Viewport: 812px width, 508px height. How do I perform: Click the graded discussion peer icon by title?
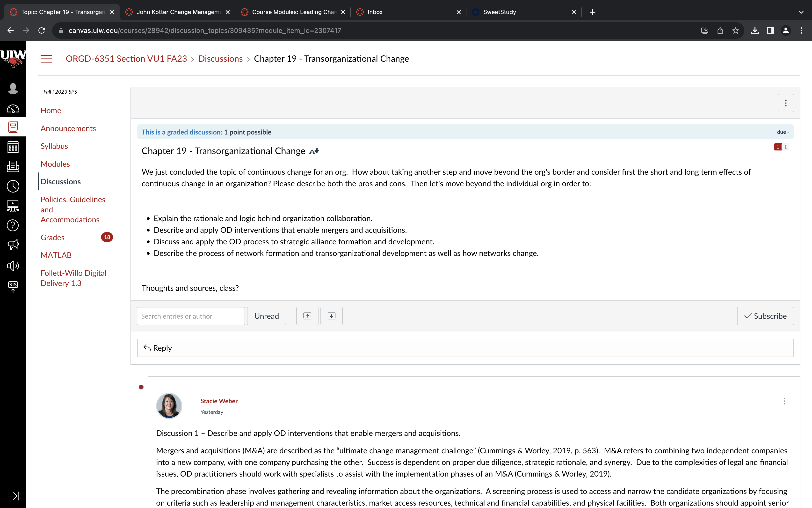(314, 151)
